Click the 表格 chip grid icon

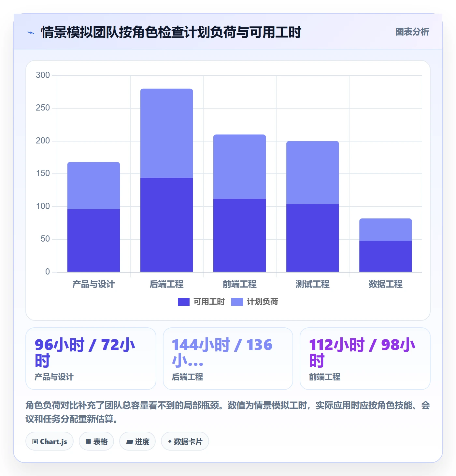coord(88,442)
